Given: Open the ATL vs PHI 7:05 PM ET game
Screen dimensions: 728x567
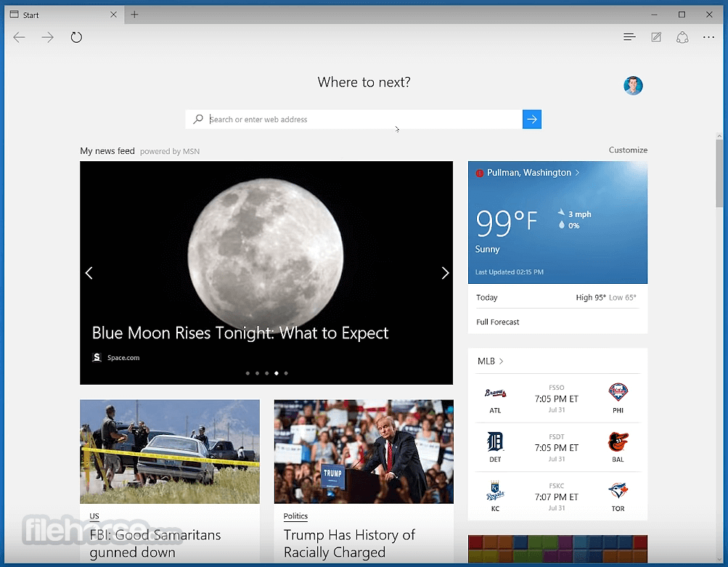Looking at the screenshot, I should coord(556,399).
